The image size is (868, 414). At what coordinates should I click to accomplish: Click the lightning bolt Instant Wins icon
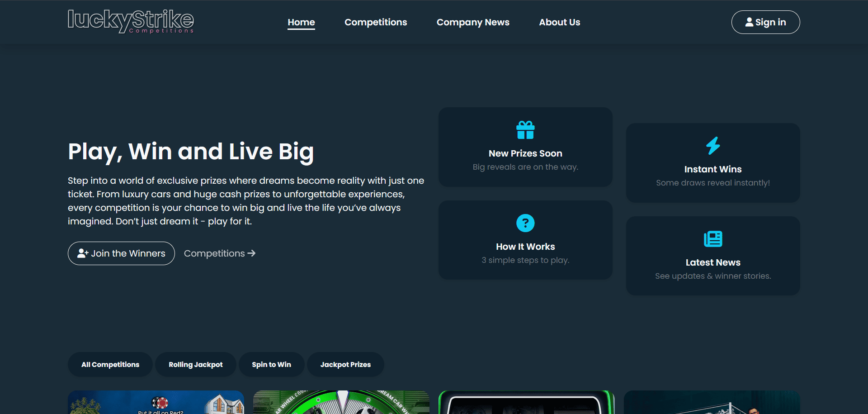click(x=713, y=146)
